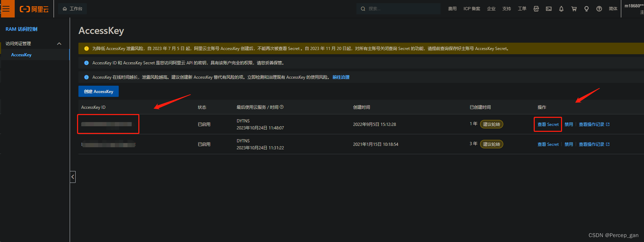Click the 创建时间 column header

point(361,107)
